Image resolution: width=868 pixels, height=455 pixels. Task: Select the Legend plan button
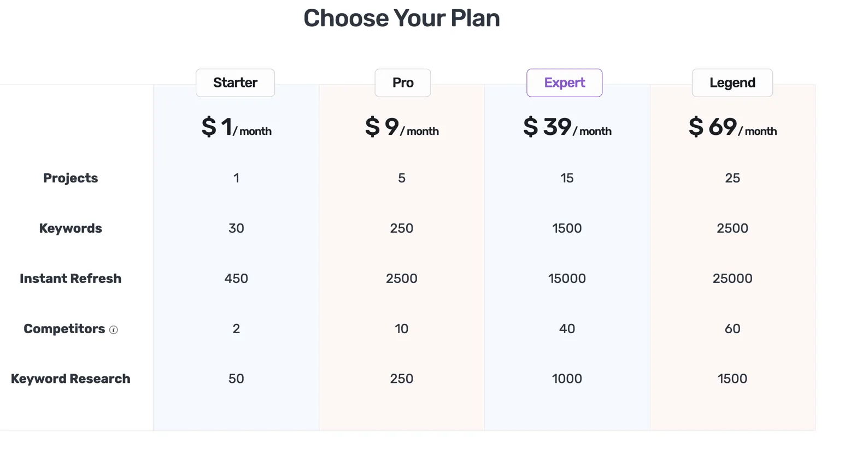(x=732, y=82)
